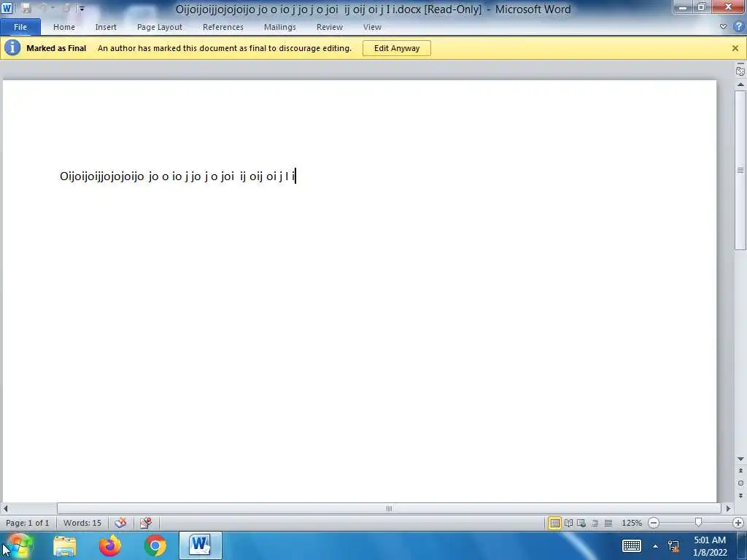The width and height of the screenshot is (747, 560).
Task: Click the Marked as Final info icon
Action: click(12, 47)
